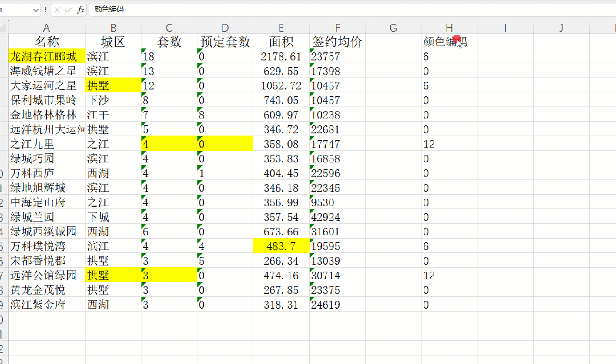Screen dimensions: 616x364
Task: Select area cell 1052.72
Action: 281,85
